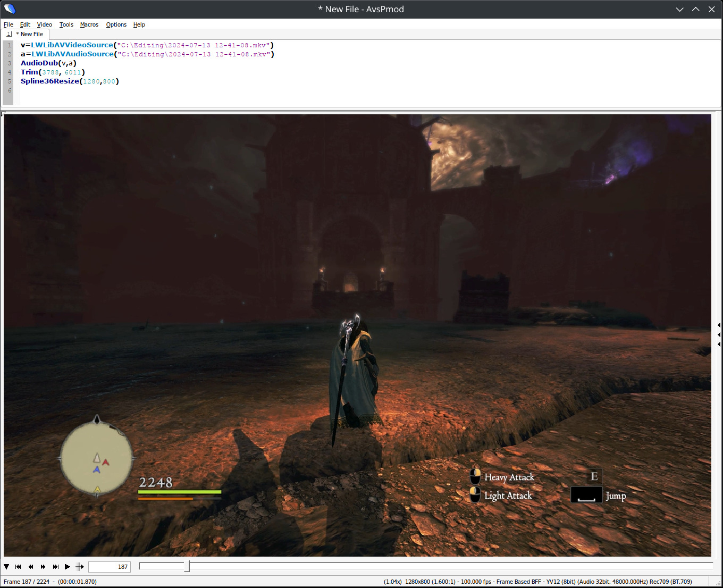Step back with the rewind double-arrow icon
This screenshot has height=588, width=723.
31,567
